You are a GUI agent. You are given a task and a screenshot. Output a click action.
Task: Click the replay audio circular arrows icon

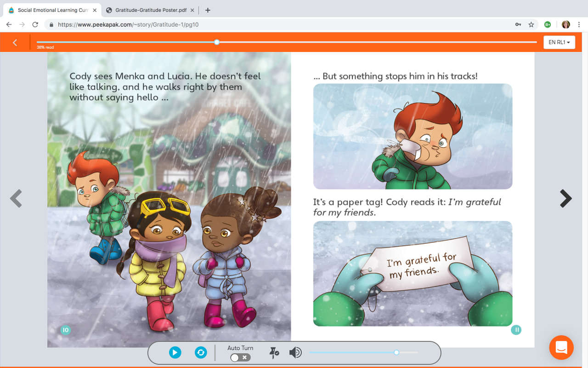tap(201, 353)
